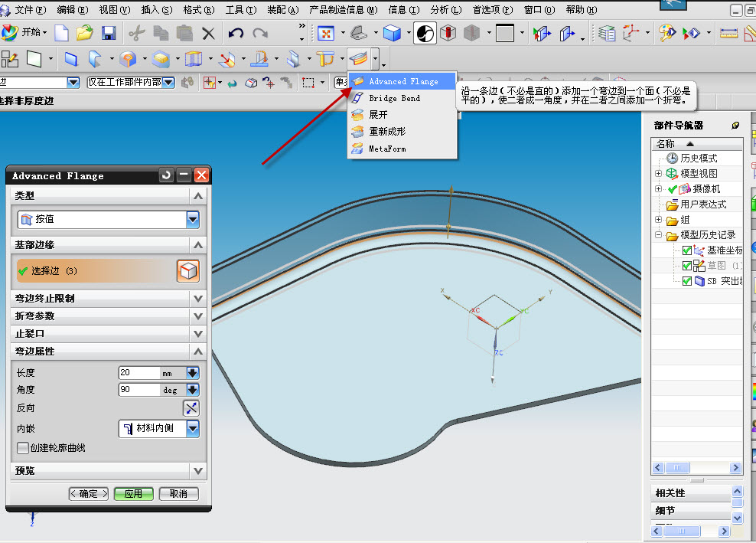This screenshot has height=543, width=756.
Task: Open the 编辑 menu
Action: click(73, 10)
